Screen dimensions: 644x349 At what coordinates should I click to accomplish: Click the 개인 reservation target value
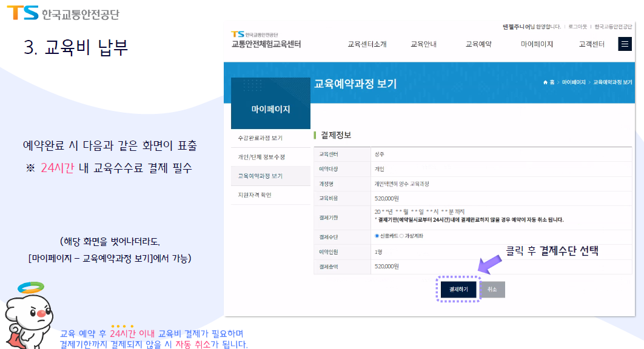click(x=379, y=169)
